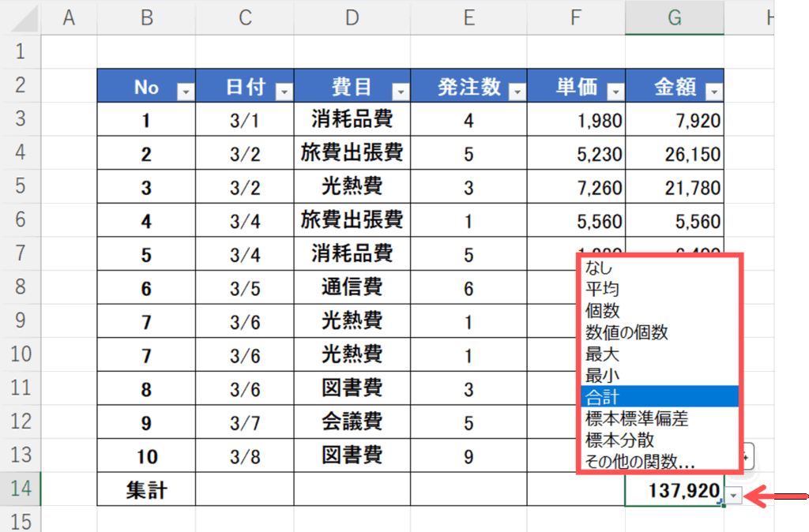The image size is (809, 532).
Task: Expand the 単価 filter arrow
Action: (615, 92)
